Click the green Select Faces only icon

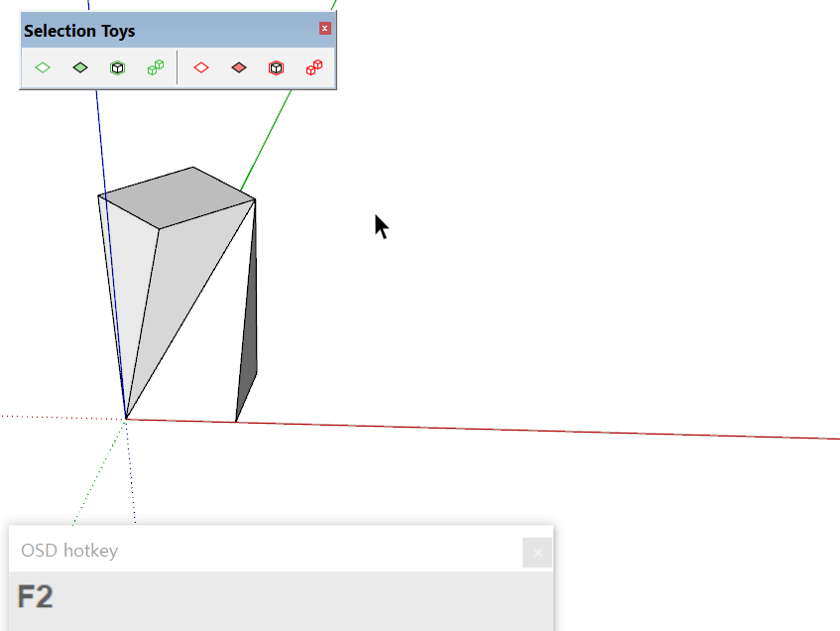[x=79, y=67]
